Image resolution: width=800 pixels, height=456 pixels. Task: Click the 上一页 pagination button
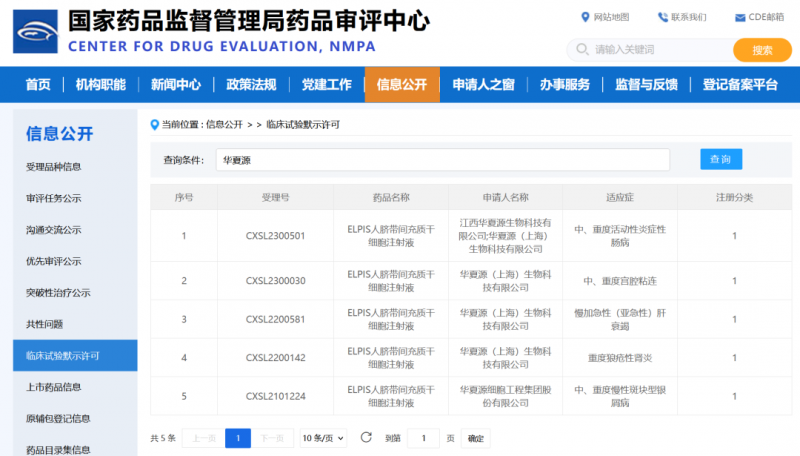(x=204, y=438)
